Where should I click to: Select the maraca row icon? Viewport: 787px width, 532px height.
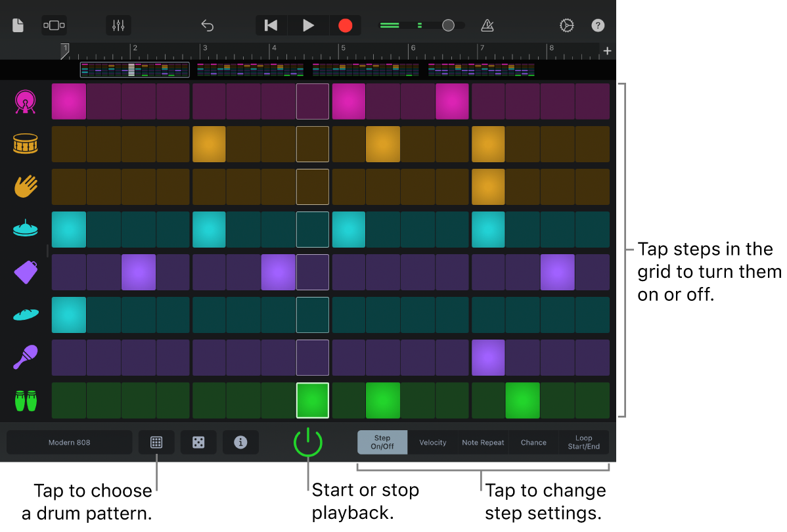pyautogui.click(x=24, y=357)
